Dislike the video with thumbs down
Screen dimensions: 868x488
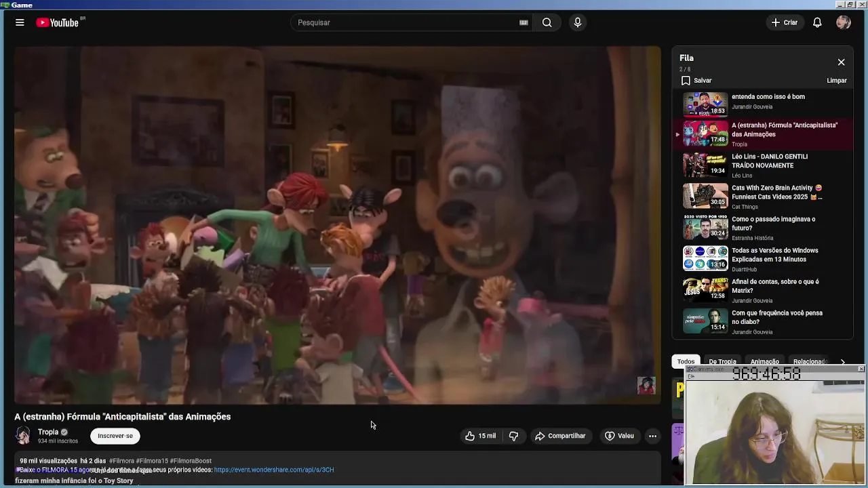point(513,436)
